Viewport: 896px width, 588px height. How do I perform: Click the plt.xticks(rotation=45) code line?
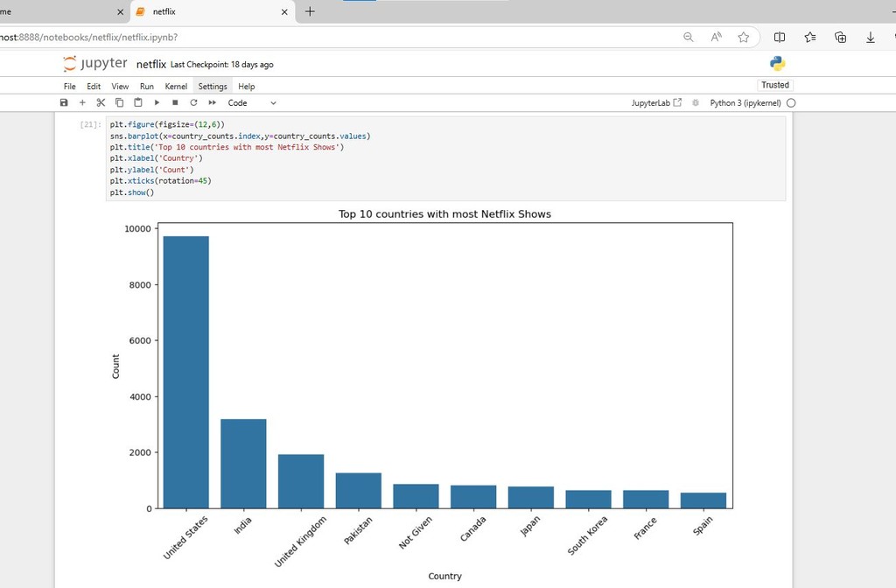tap(161, 181)
